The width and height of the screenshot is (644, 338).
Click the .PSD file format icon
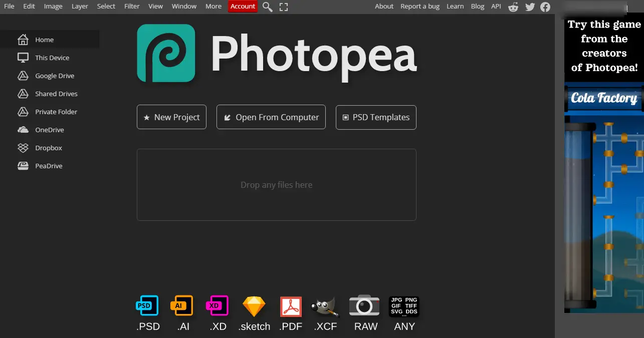pos(147,306)
